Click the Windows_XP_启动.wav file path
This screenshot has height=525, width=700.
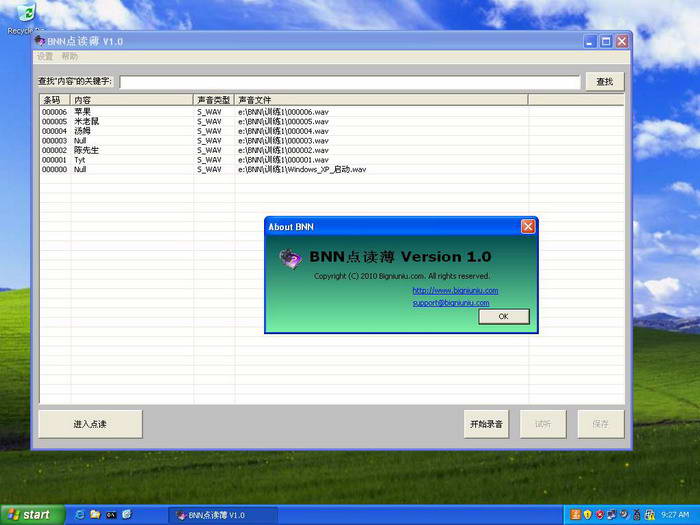(302, 170)
